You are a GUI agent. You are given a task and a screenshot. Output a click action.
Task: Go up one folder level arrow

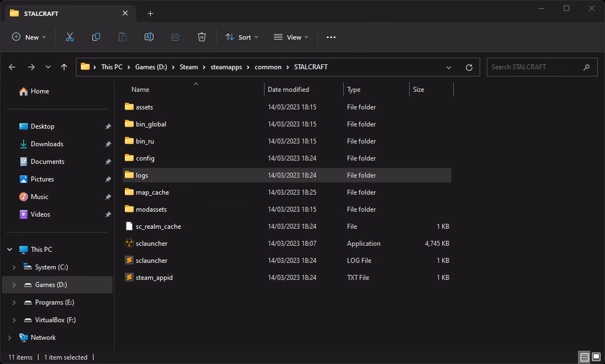coord(64,67)
